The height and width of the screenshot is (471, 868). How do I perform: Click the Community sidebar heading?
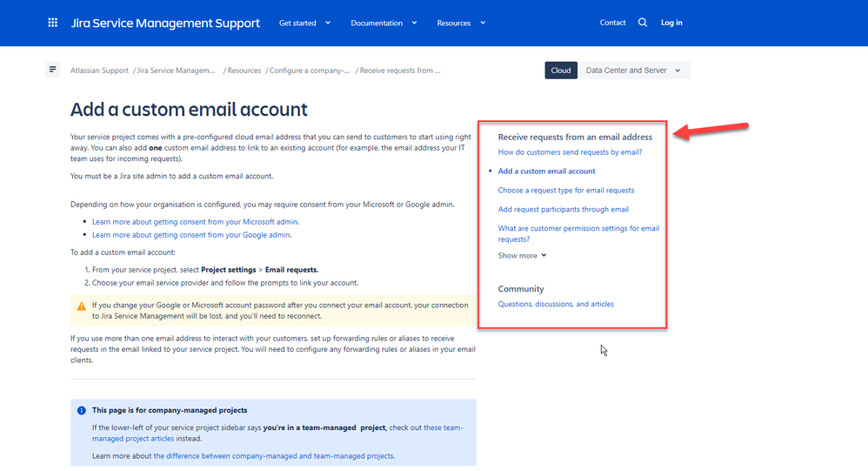(x=521, y=289)
